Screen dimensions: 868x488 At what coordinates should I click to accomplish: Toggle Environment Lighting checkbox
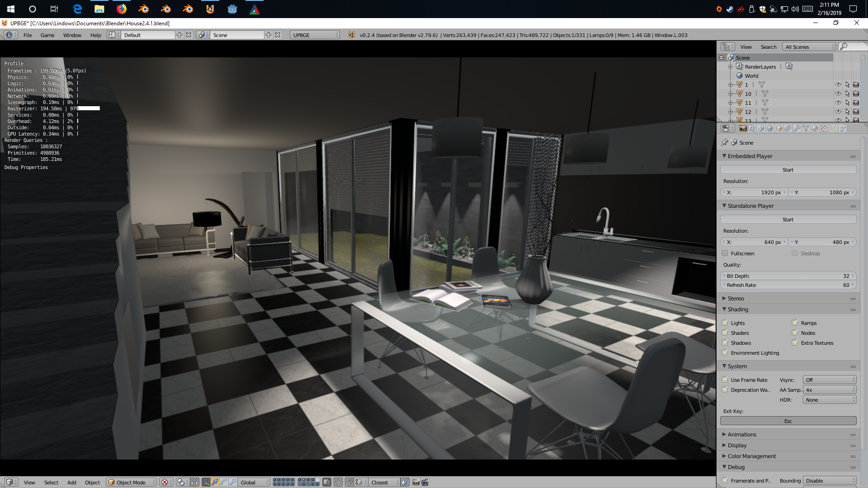725,353
